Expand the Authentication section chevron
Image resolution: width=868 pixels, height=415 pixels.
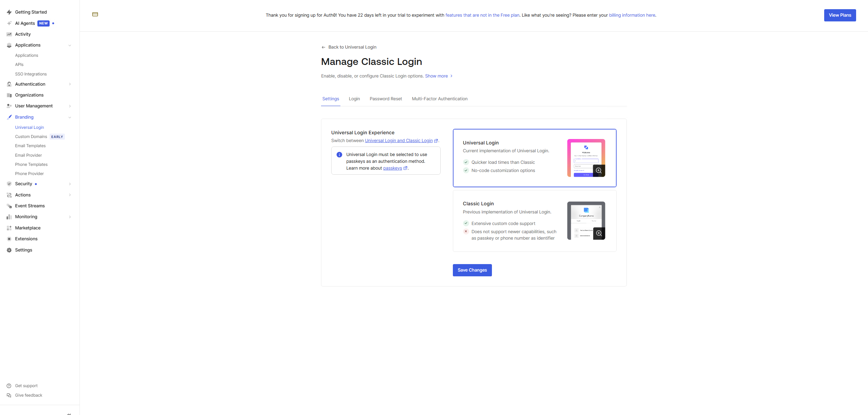pos(70,84)
